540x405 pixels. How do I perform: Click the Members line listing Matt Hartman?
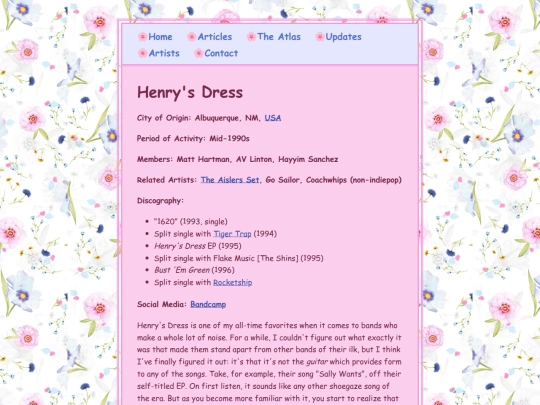pos(237,159)
